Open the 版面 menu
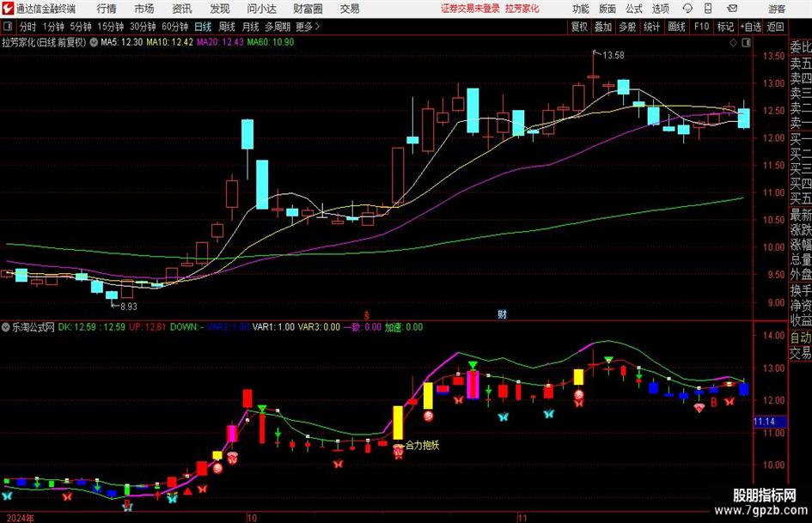812x523 pixels. (x=607, y=9)
